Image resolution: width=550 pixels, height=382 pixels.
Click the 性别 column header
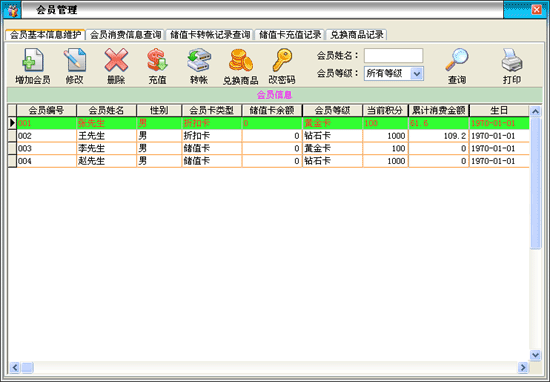[x=159, y=110]
